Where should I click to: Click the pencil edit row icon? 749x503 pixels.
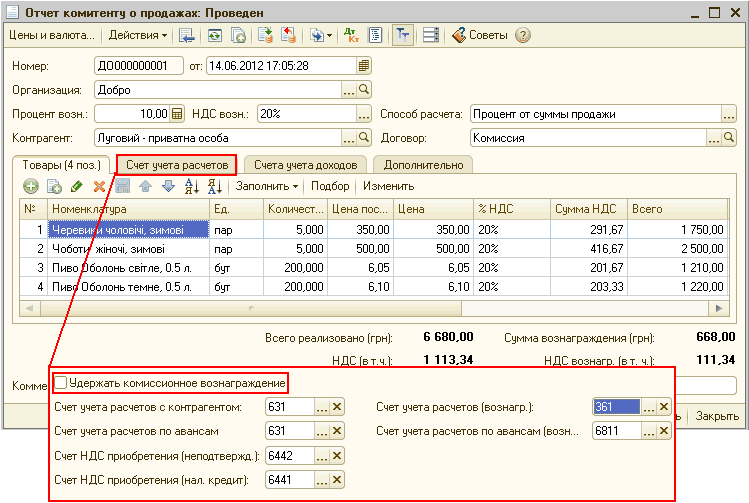click(77, 186)
